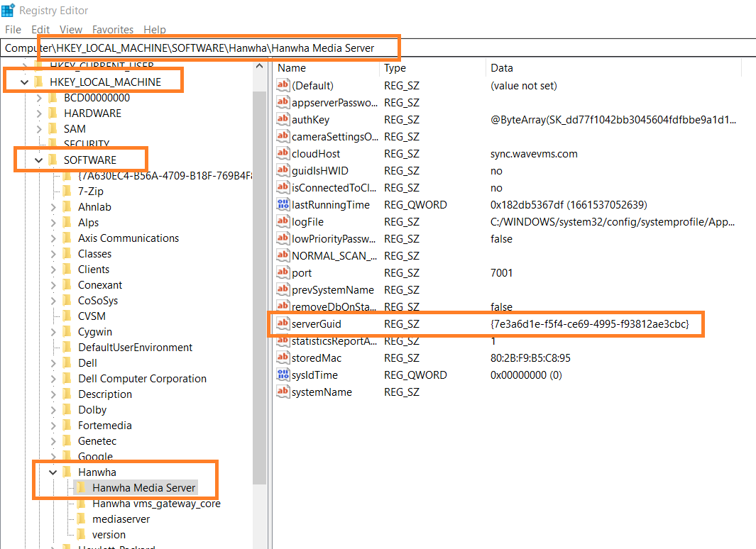Image resolution: width=756 pixels, height=549 pixels.
Task: Open the File menu
Action: click(13, 29)
